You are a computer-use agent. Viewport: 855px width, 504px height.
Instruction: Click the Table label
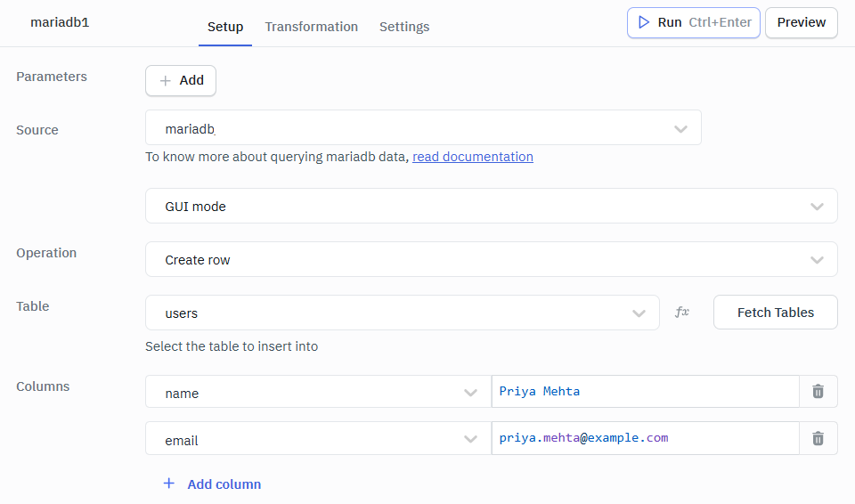(33, 306)
